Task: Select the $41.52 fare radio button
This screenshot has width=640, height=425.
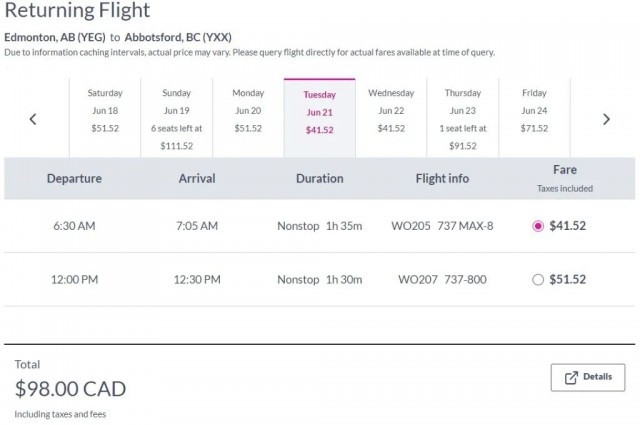Action: [x=539, y=226]
